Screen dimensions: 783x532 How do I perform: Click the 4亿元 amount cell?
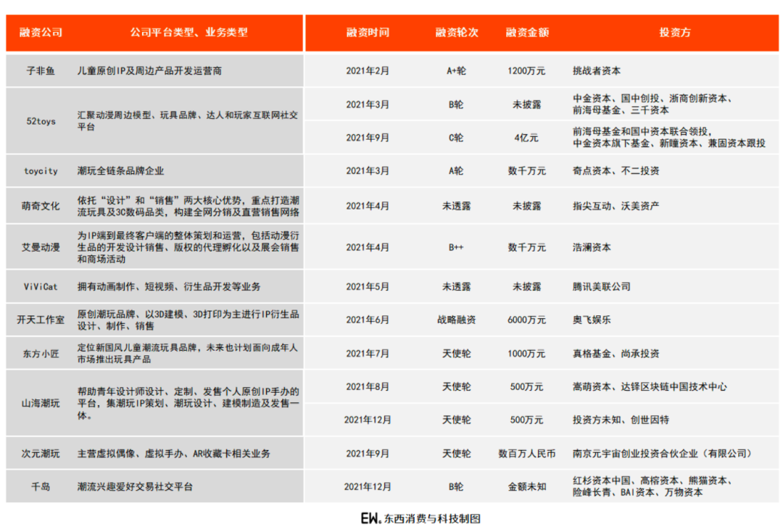[527, 138]
